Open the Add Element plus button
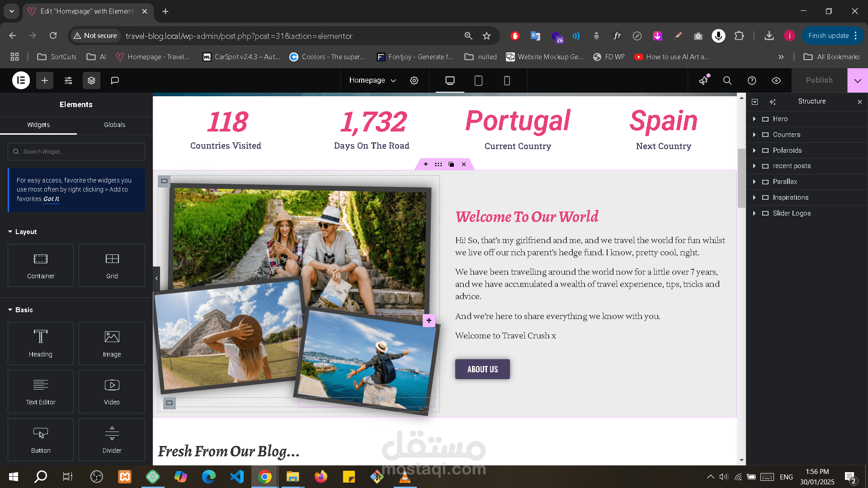Viewport: 868px width, 488px height. pyautogui.click(x=45, y=80)
